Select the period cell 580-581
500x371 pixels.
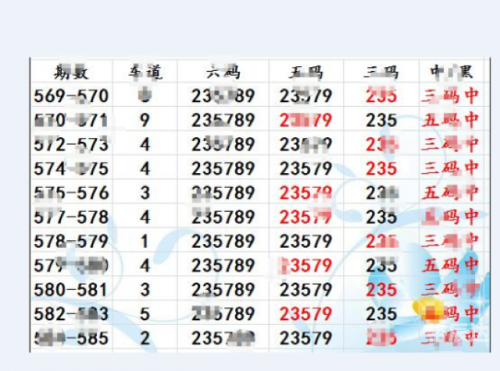71,289
